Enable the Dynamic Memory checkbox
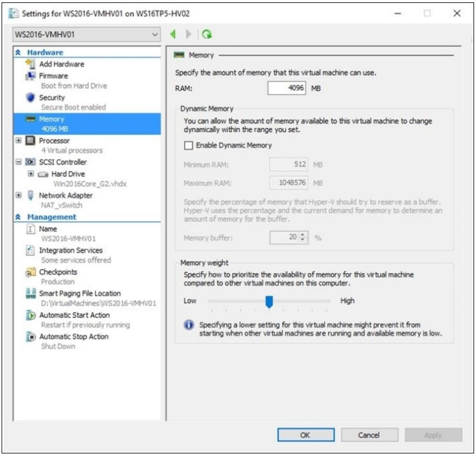 pos(188,146)
